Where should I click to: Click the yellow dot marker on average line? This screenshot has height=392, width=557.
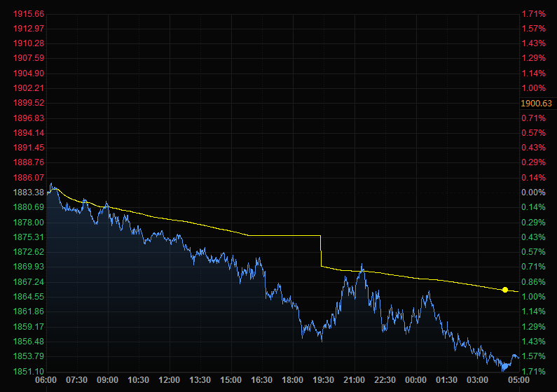505,290
